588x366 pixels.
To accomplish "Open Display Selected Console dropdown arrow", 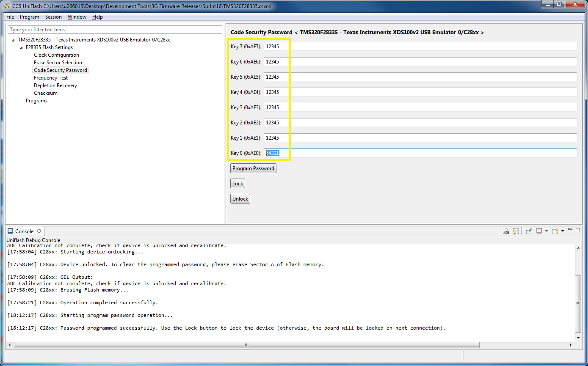I will pos(547,231).
